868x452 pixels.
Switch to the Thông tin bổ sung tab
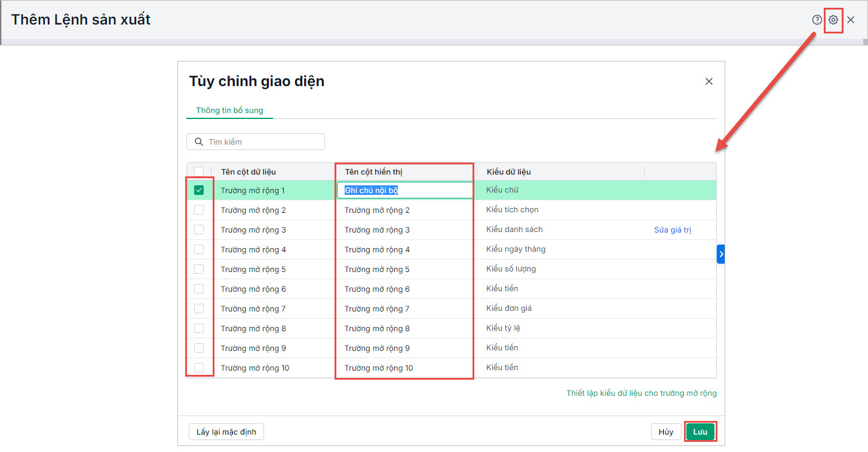[x=229, y=111]
